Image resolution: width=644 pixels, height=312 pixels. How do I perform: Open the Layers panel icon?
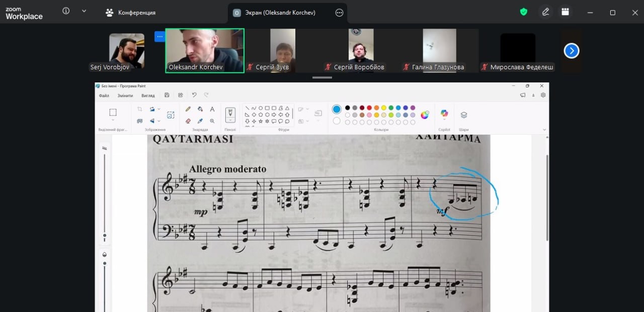click(x=464, y=115)
